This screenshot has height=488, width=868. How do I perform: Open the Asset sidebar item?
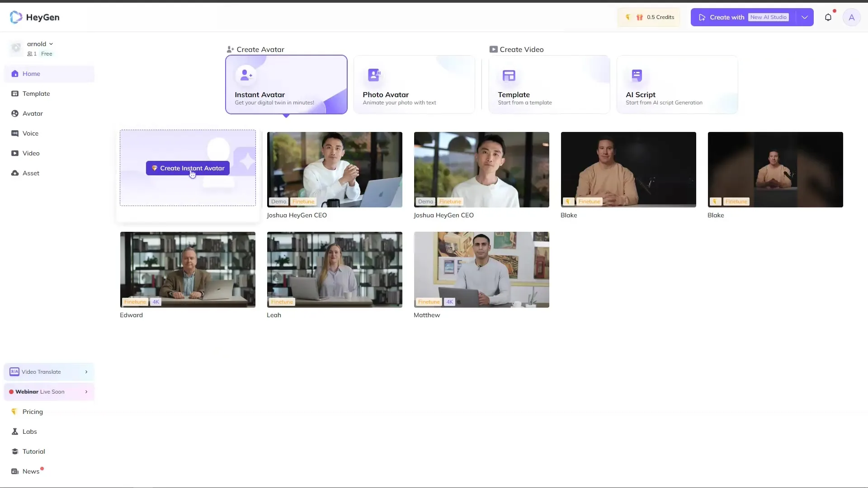31,173
